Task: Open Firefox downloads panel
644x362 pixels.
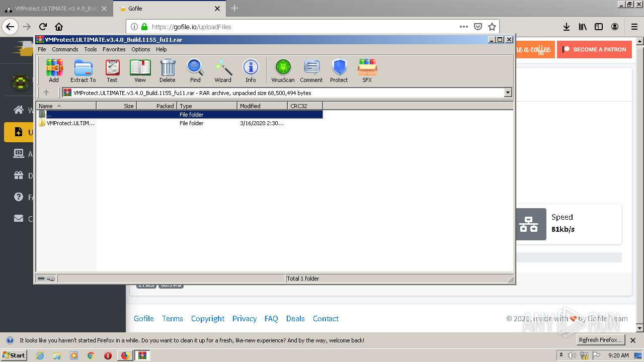Action: [x=567, y=27]
